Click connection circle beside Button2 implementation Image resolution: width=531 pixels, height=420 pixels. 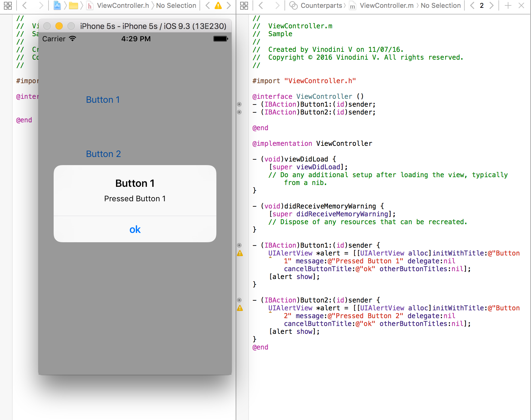click(x=240, y=300)
